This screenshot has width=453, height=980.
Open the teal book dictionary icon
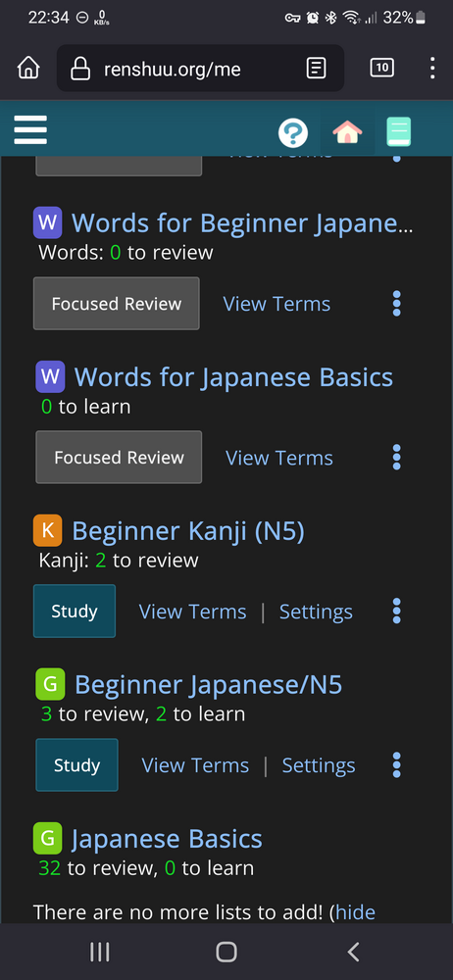[x=398, y=132]
